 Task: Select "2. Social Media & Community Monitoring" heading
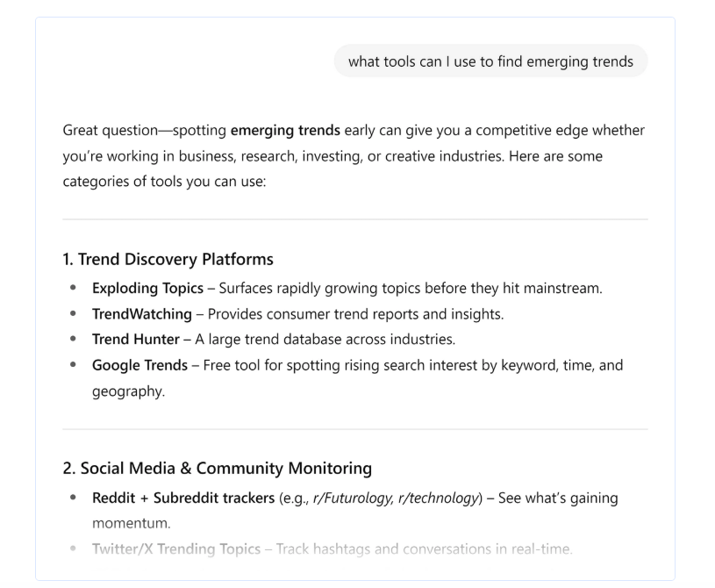218,469
